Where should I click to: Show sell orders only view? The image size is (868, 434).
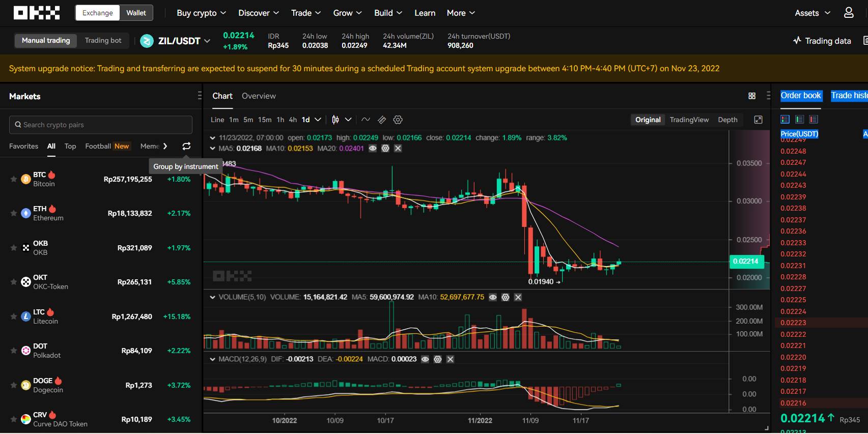pyautogui.click(x=814, y=119)
